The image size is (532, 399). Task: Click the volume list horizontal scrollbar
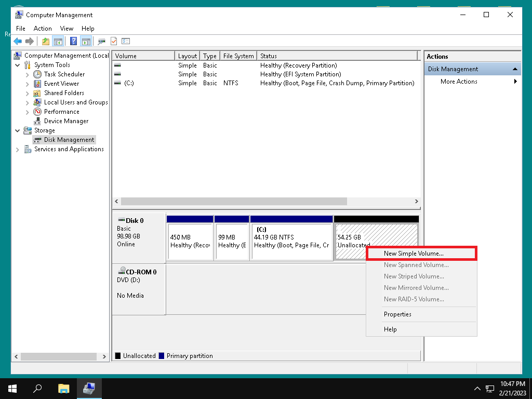[x=234, y=201]
